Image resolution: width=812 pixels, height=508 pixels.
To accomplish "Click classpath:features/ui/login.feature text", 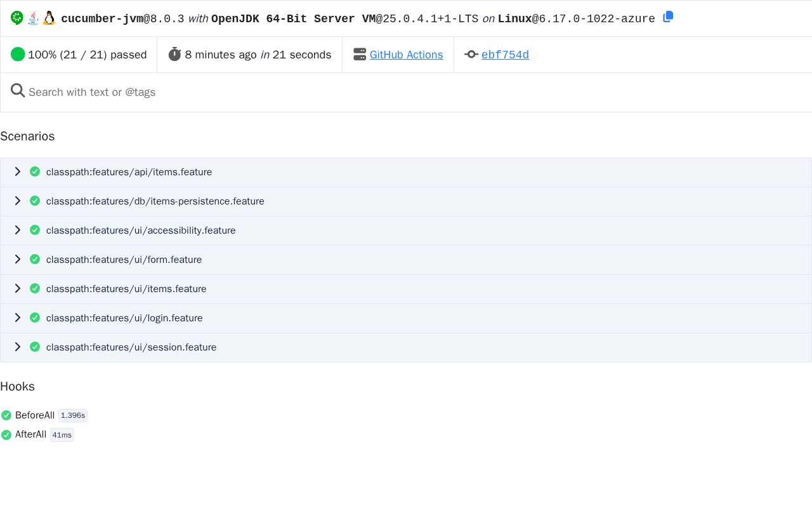I will (124, 318).
